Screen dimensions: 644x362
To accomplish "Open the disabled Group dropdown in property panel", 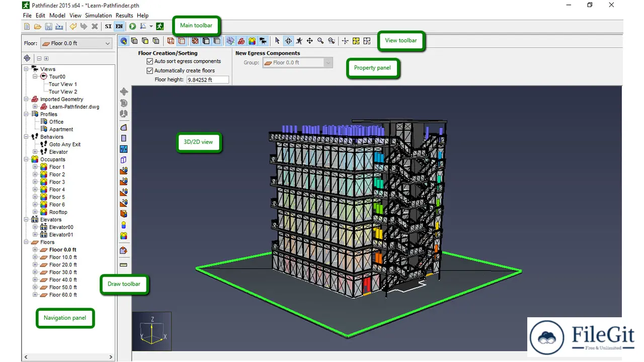I will (x=297, y=63).
